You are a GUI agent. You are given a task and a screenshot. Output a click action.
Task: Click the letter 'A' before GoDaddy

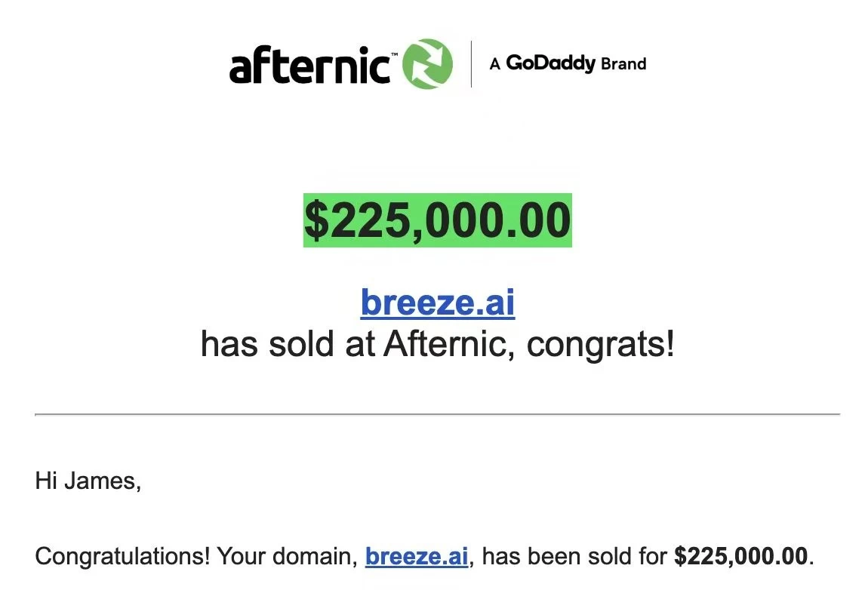[494, 64]
